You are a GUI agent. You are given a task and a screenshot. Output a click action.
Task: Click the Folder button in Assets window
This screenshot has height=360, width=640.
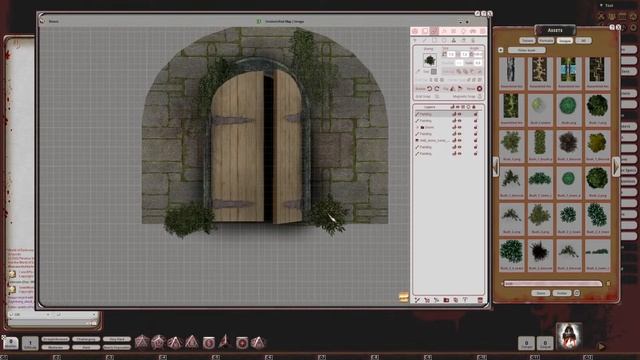coord(562,293)
